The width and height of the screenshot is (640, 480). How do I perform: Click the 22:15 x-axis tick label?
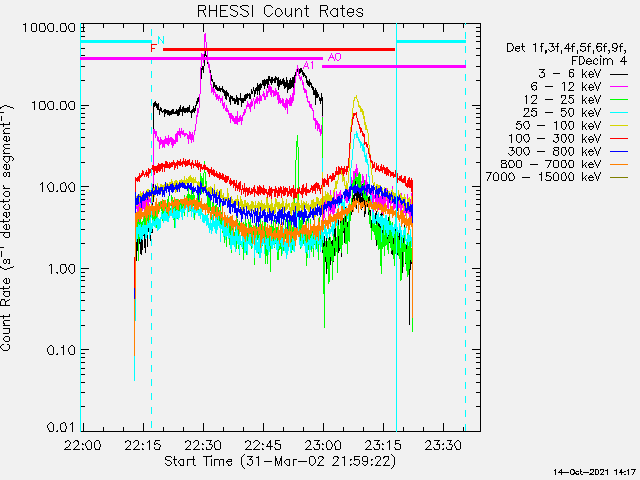[x=143, y=445]
